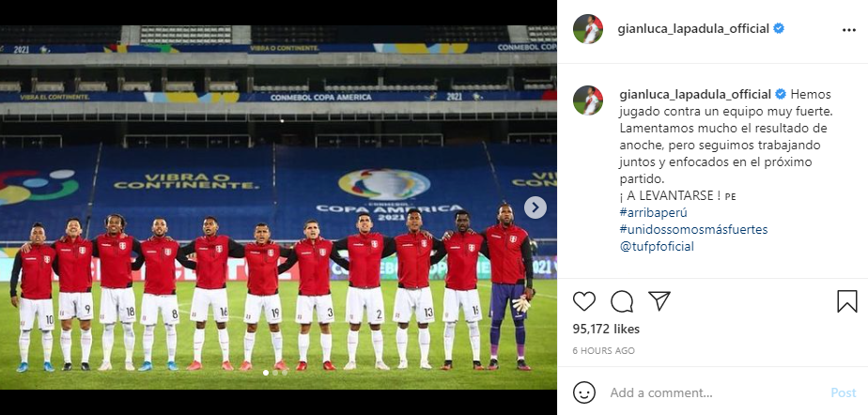Screen dimensions: 868x415
Task: Open the #arribaperú hashtag
Action: [x=653, y=212]
